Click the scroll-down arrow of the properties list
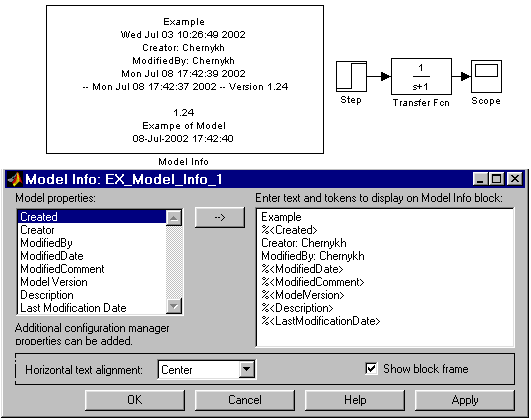This screenshot has width=531, height=420. [174, 306]
